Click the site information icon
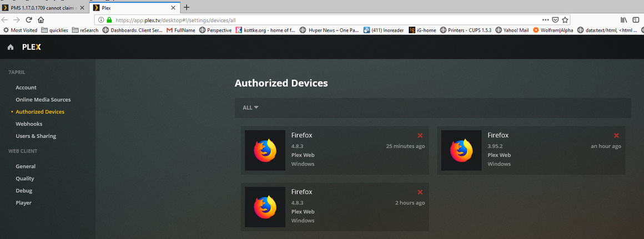 [102, 19]
